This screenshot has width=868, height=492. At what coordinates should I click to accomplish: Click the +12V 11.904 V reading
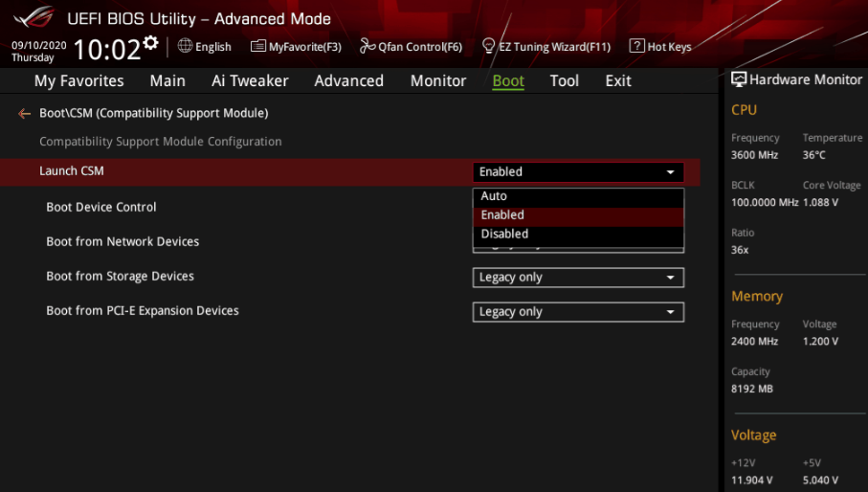coord(752,481)
